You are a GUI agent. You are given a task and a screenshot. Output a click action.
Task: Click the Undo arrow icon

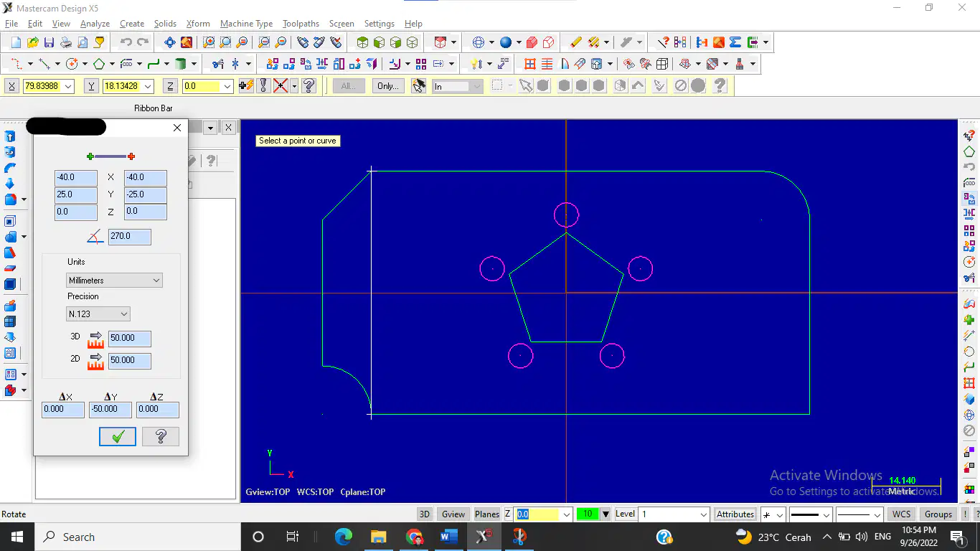(x=126, y=42)
